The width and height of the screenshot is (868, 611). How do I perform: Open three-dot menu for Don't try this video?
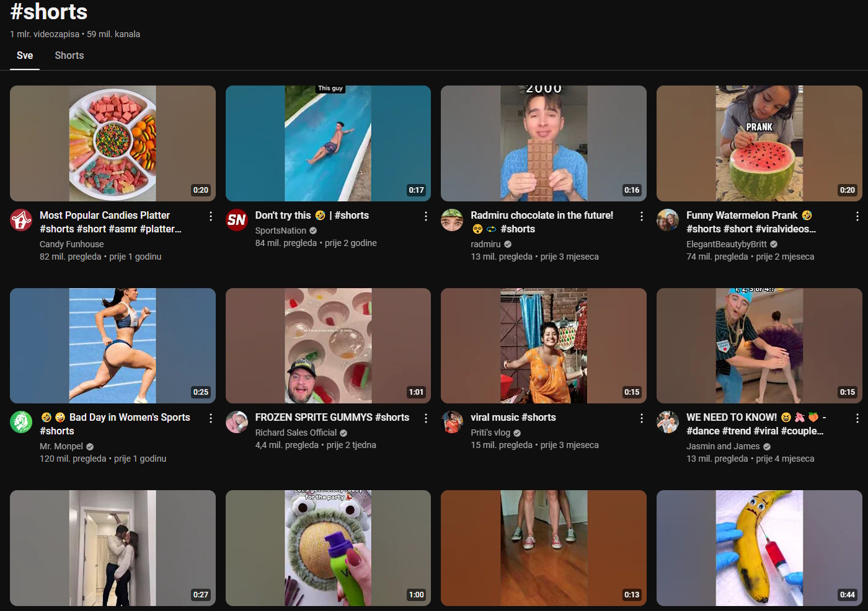tap(426, 216)
